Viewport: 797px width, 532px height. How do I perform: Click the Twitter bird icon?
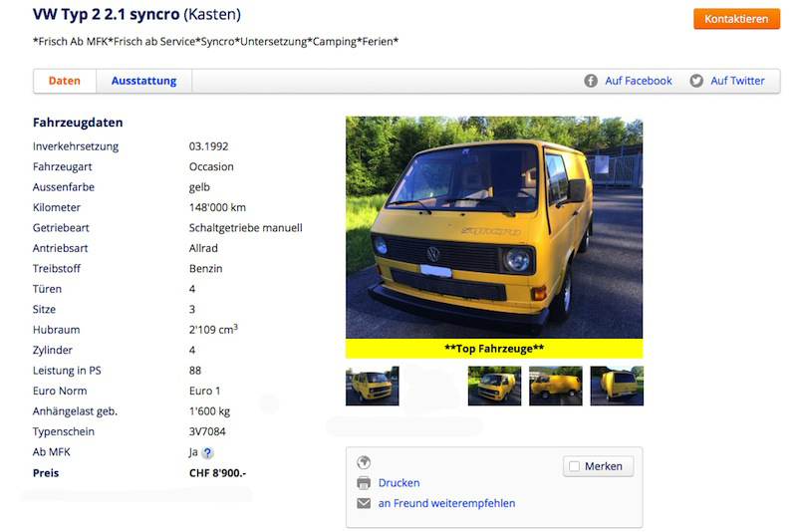[x=696, y=81]
